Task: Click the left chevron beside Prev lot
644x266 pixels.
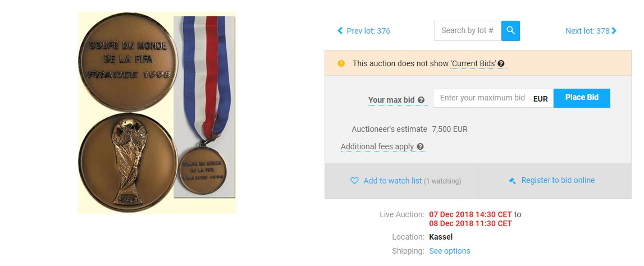Action: coord(340,31)
